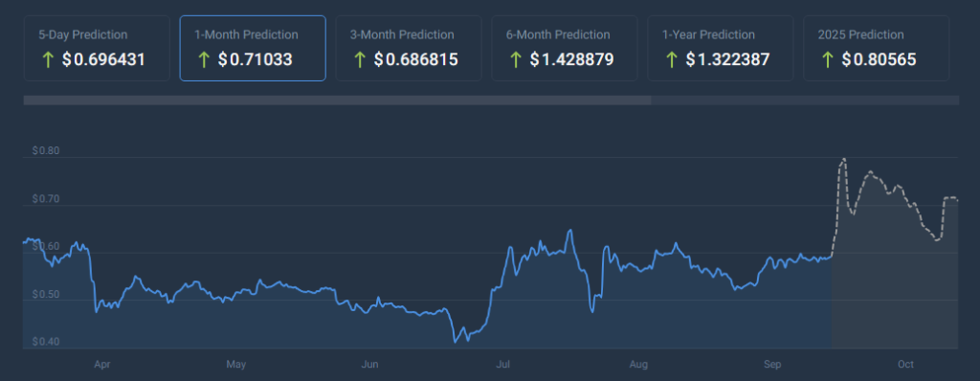Select the 1-Month Prediction card
Screen dimensions: 980x381
[253, 48]
